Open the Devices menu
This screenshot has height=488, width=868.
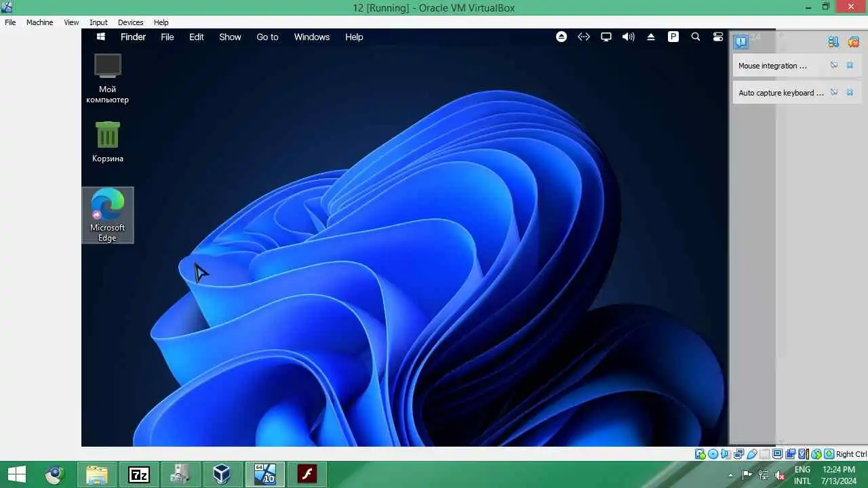(130, 22)
